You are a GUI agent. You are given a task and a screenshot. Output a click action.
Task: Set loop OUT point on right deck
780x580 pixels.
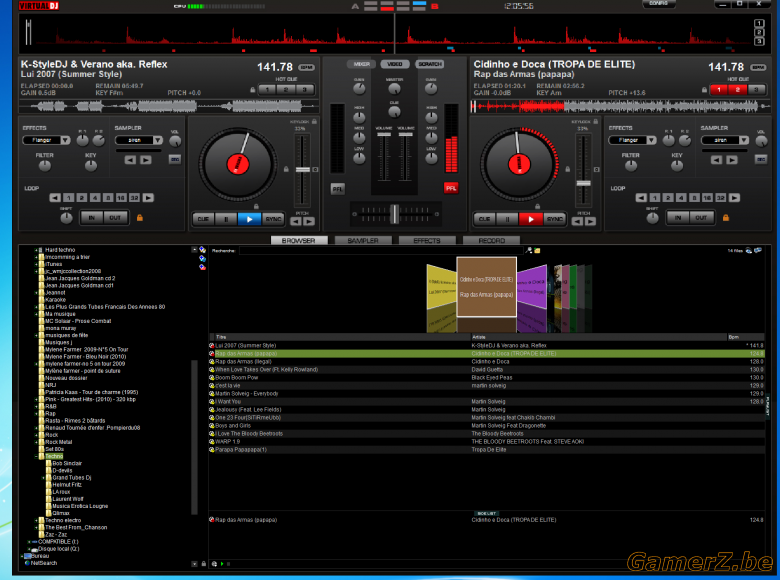click(x=701, y=218)
